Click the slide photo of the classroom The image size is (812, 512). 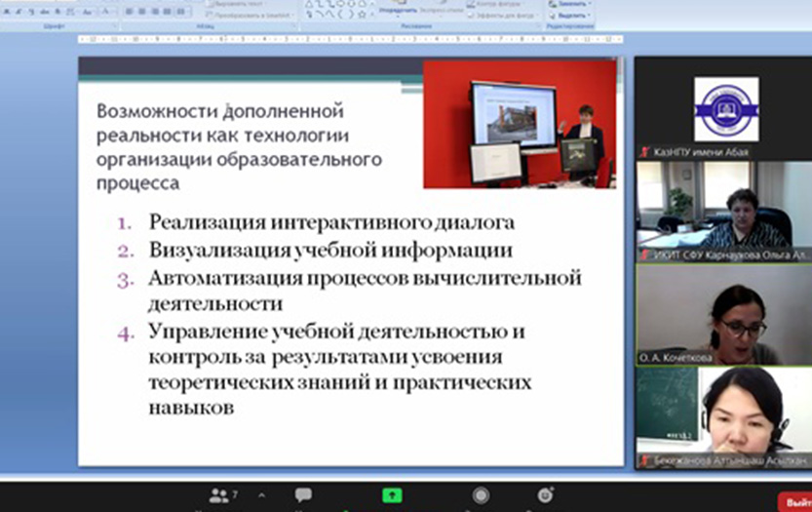pos(519,124)
